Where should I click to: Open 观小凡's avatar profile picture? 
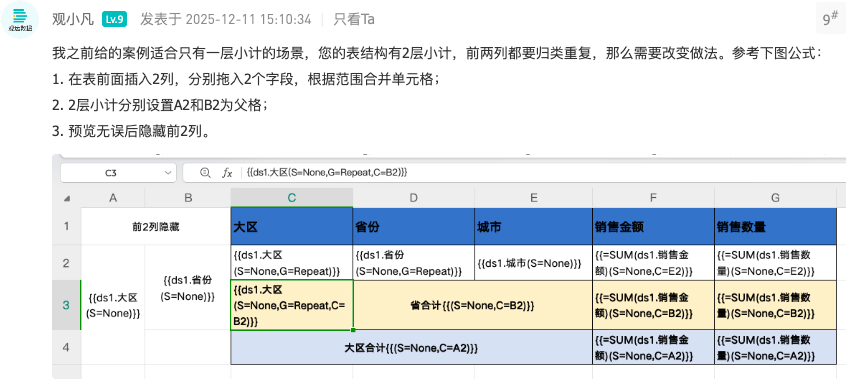tap(19, 19)
